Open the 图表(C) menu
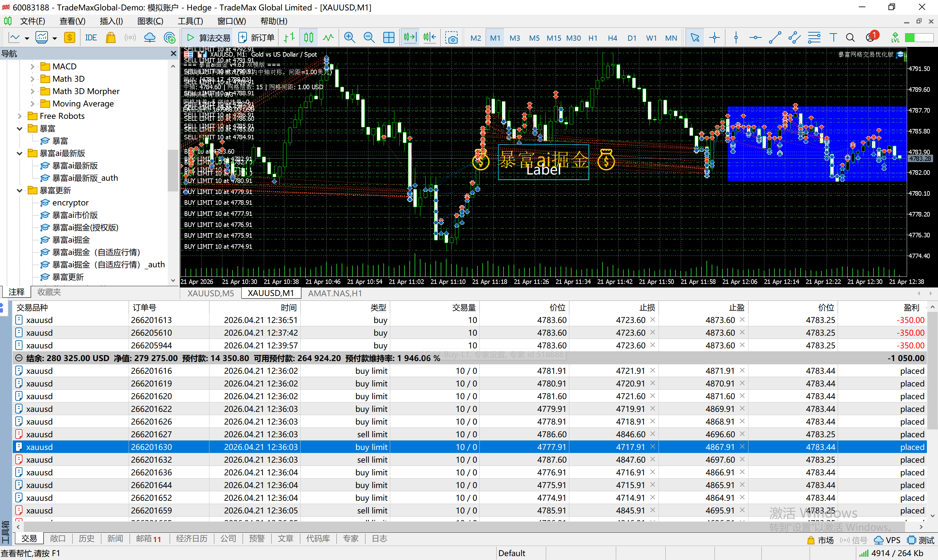The height and width of the screenshot is (560, 938). click(x=150, y=21)
